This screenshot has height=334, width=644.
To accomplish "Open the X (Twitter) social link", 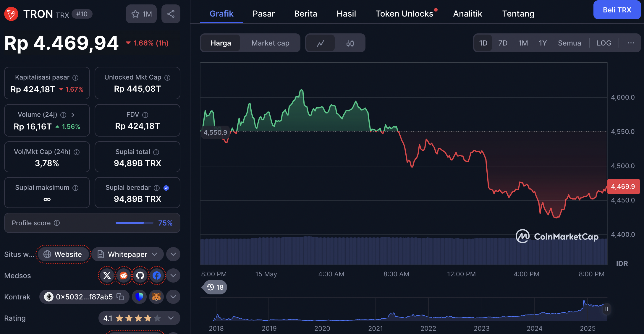I will tap(107, 275).
